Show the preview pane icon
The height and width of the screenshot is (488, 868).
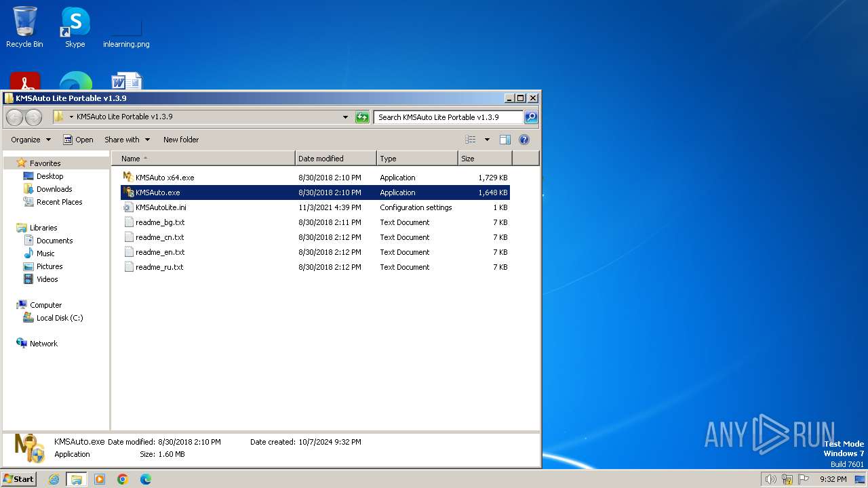coord(505,140)
